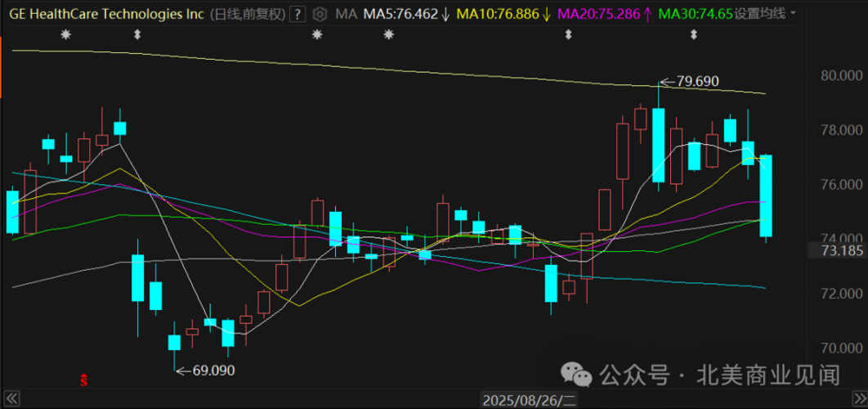
Task: Click the WeChat logo in watermark
Action: 575,375
